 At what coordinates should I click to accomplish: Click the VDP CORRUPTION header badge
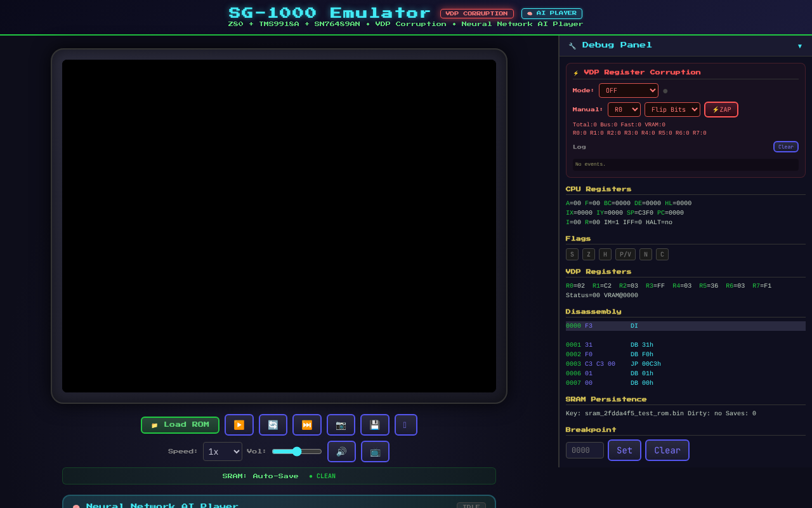(477, 13)
